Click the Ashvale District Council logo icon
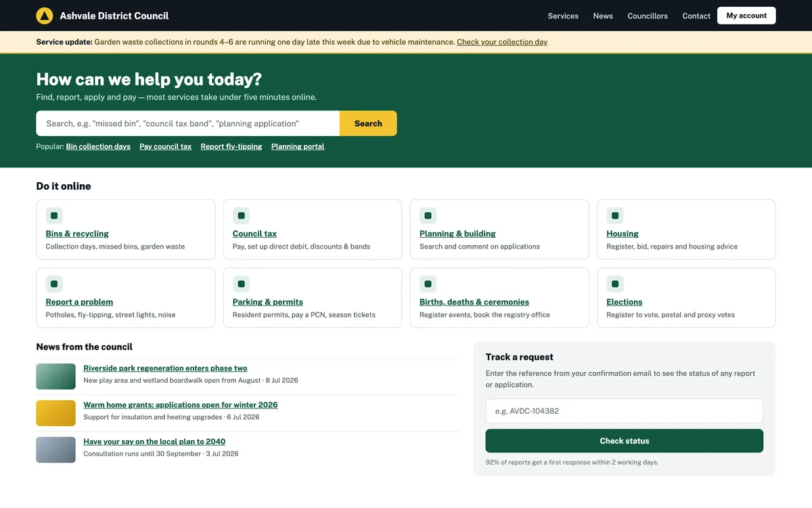Image resolution: width=812 pixels, height=508 pixels. point(45,16)
